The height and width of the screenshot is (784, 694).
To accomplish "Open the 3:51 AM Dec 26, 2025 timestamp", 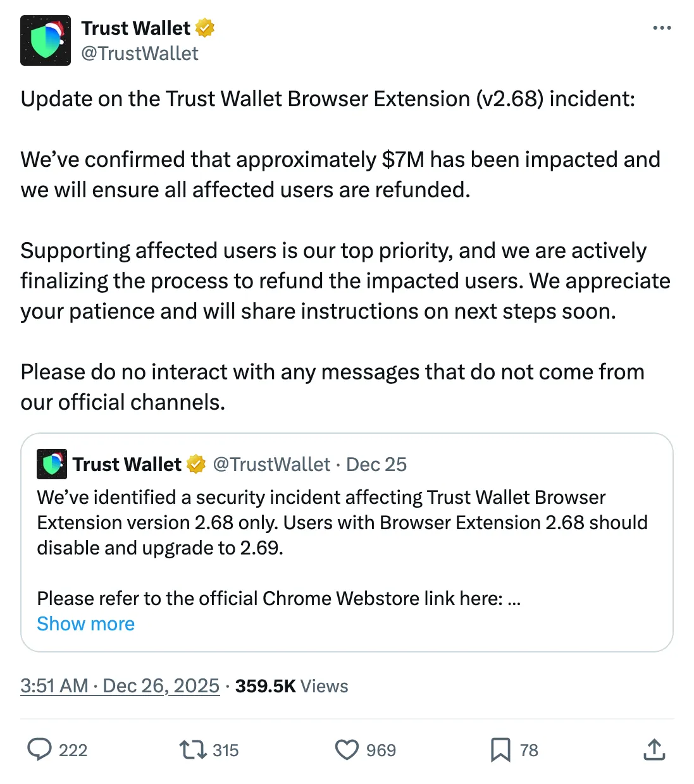I will 120,686.
